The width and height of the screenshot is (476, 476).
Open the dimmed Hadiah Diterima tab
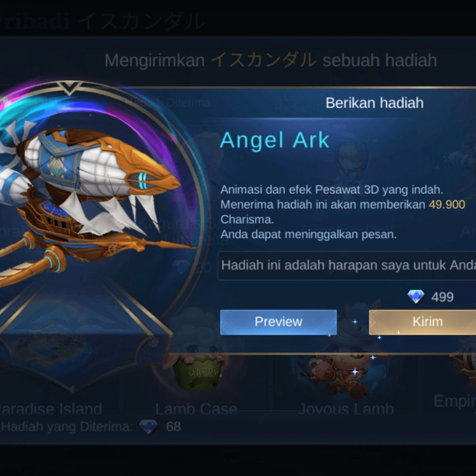tap(168, 103)
